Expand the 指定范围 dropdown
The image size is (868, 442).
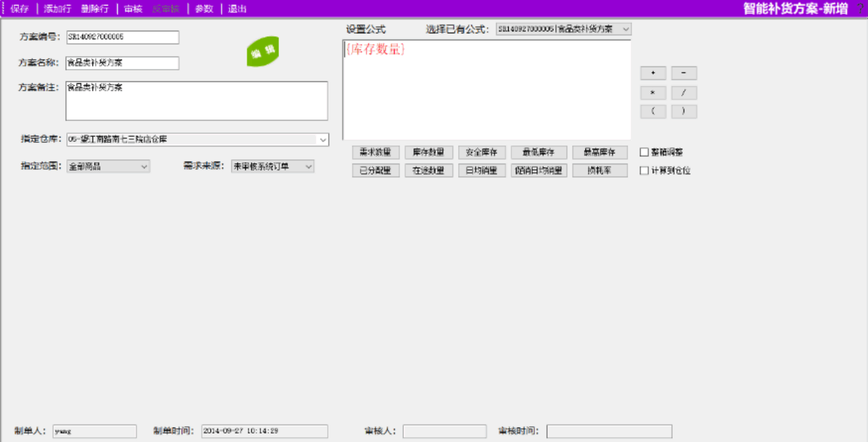tap(144, 166)
